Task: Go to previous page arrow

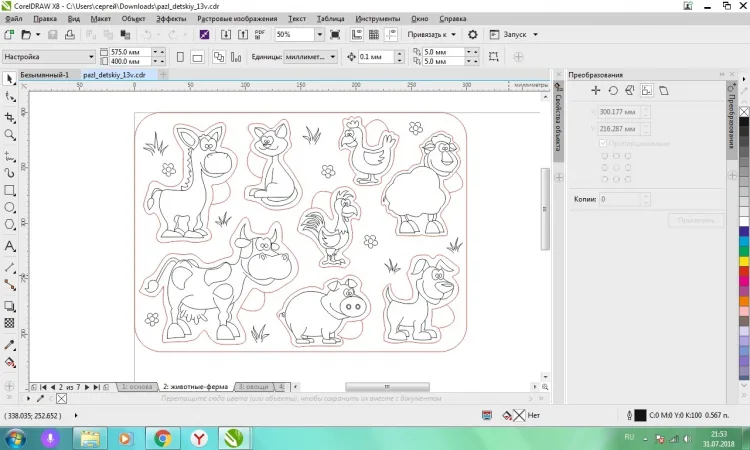Action: point(53,387)
